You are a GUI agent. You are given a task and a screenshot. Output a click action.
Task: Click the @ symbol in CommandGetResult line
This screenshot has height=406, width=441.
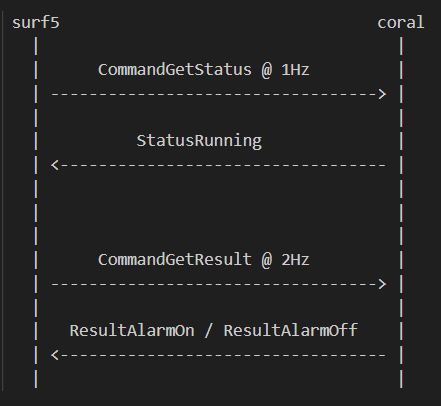coord(267,260)
